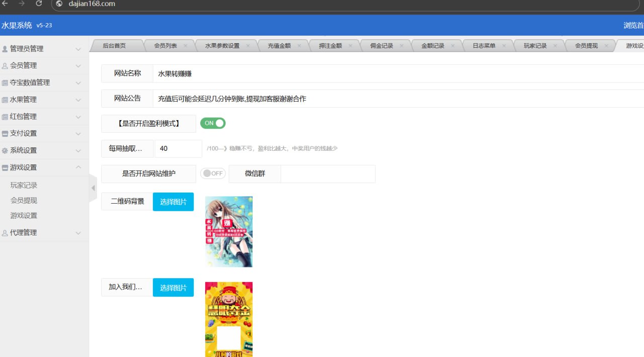The image size is (644, 357).
Task: Expand the 会员管理 menu chevron
Action: [x=78, y=66]
